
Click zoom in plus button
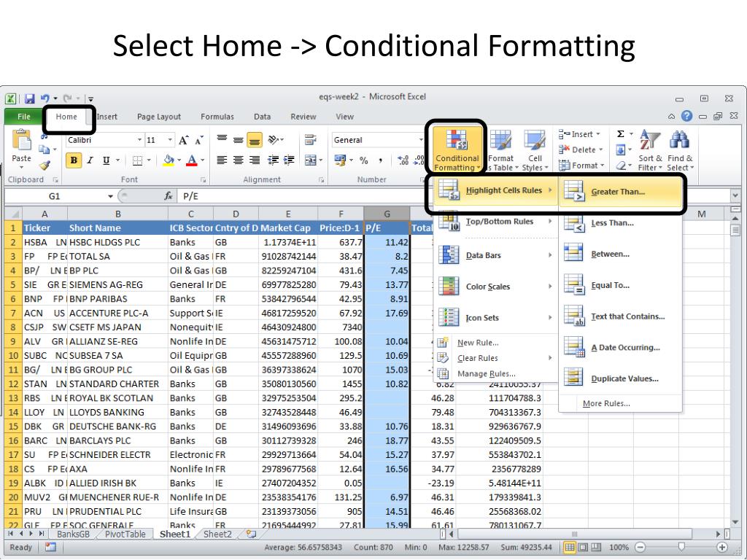click(722, 547)
